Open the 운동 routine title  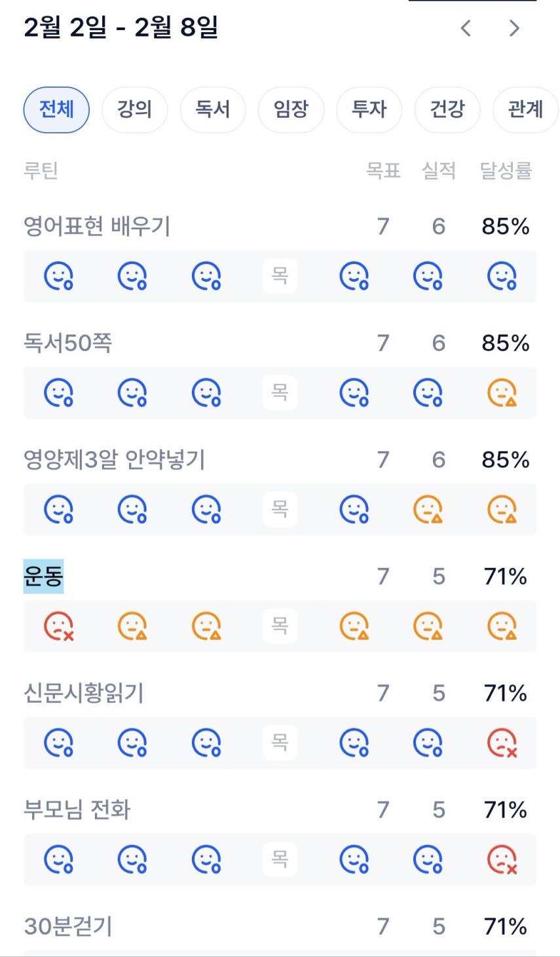point(44,576)
